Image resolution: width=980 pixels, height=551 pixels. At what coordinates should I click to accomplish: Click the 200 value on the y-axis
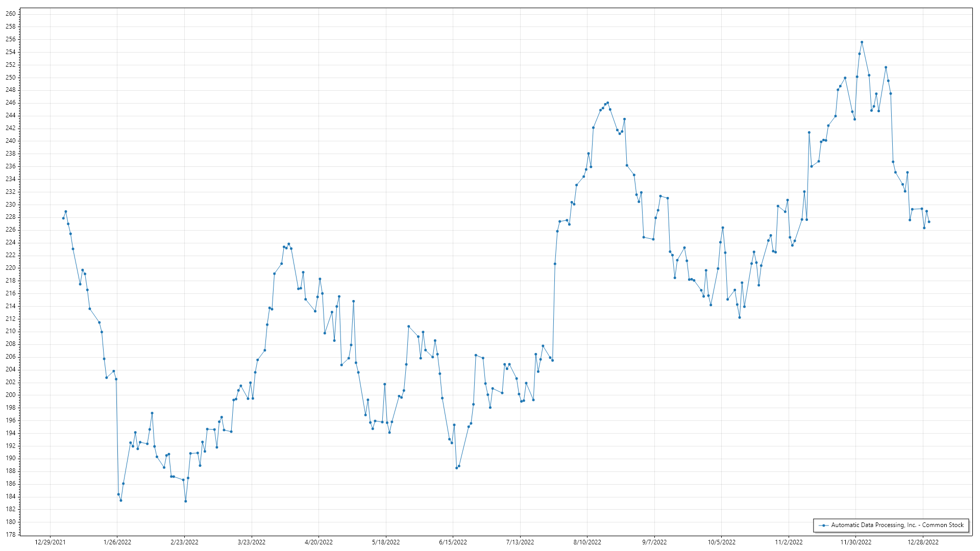(x=11, y=395)
